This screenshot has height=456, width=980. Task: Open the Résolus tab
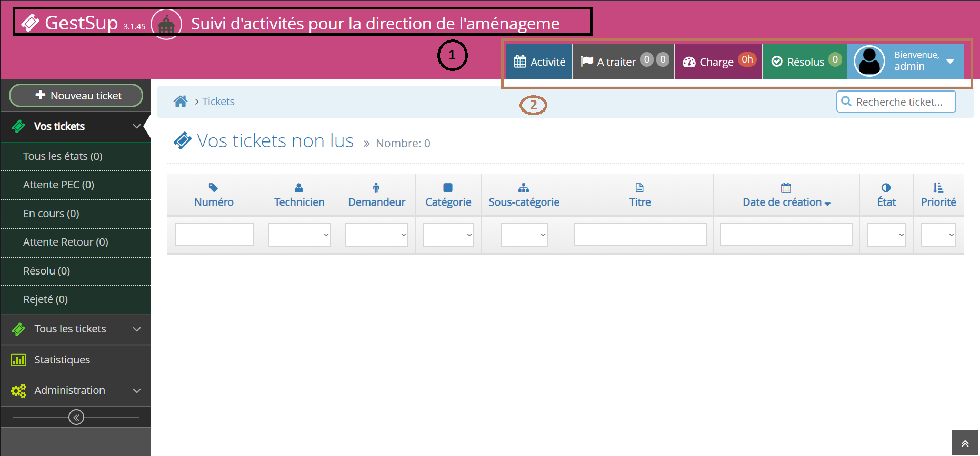[x=805, y=62]
